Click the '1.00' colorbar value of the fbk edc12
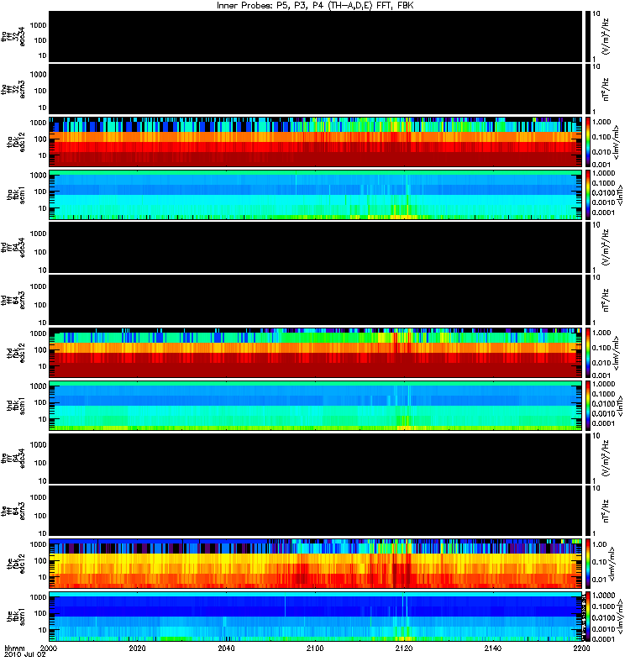This screenshot has width=630, height=672. [x=600, y=544]
